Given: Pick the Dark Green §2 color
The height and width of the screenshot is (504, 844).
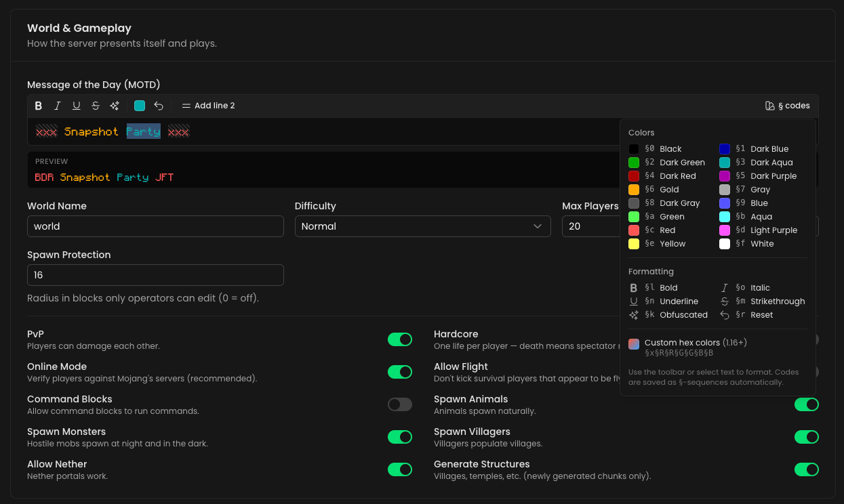Looking at the screenshot, I should tap(666, 163).
